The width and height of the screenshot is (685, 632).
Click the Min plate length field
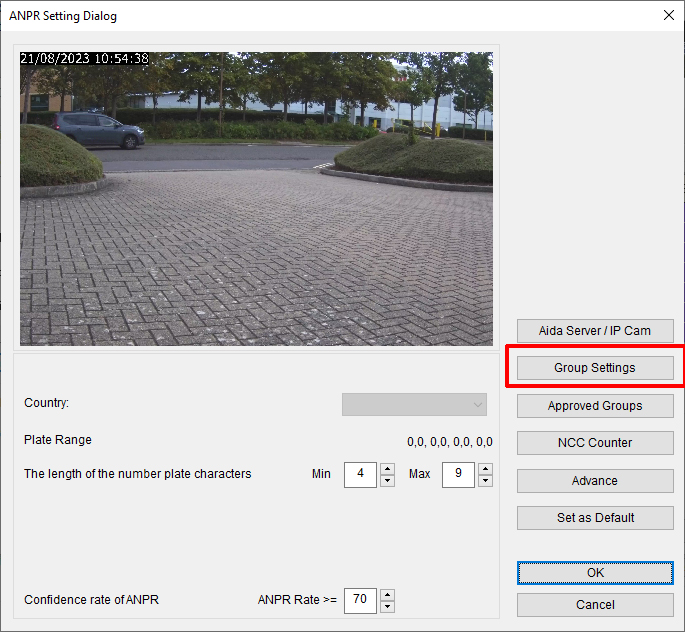[x=359, y=474]
